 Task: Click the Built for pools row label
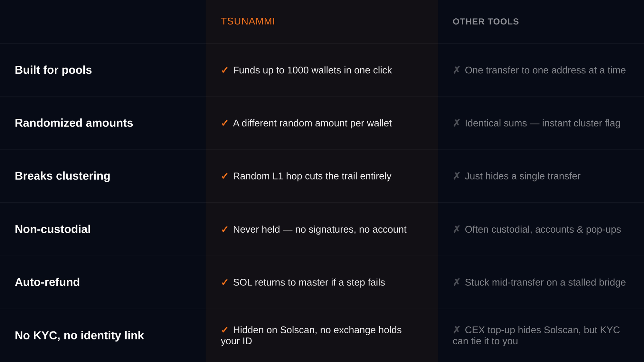click(53, 70)
